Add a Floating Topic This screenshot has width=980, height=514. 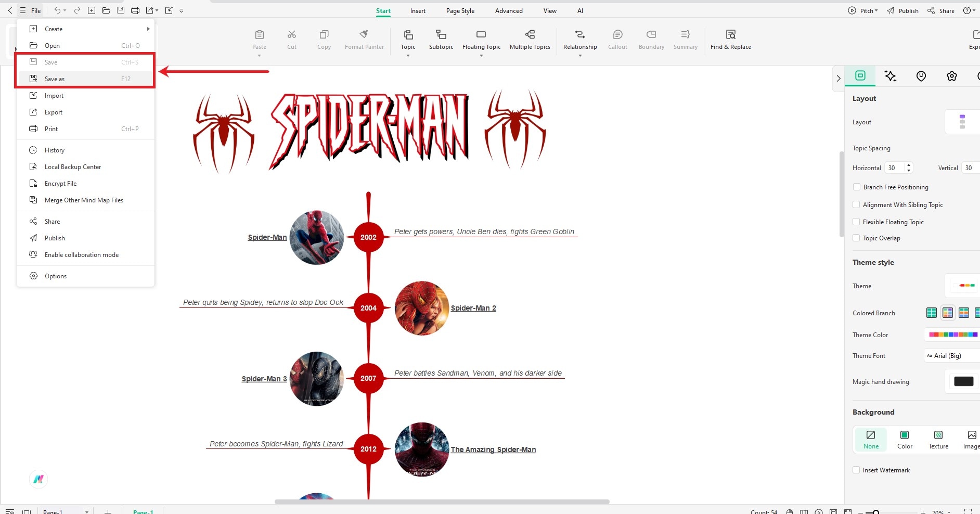[x=481, y=40]
